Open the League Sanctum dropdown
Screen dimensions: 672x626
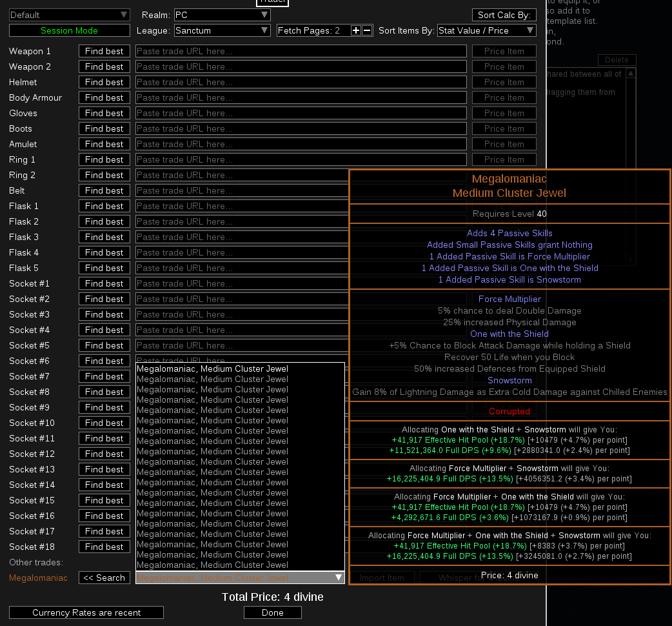pyautogui.click(x=222, y=30)
